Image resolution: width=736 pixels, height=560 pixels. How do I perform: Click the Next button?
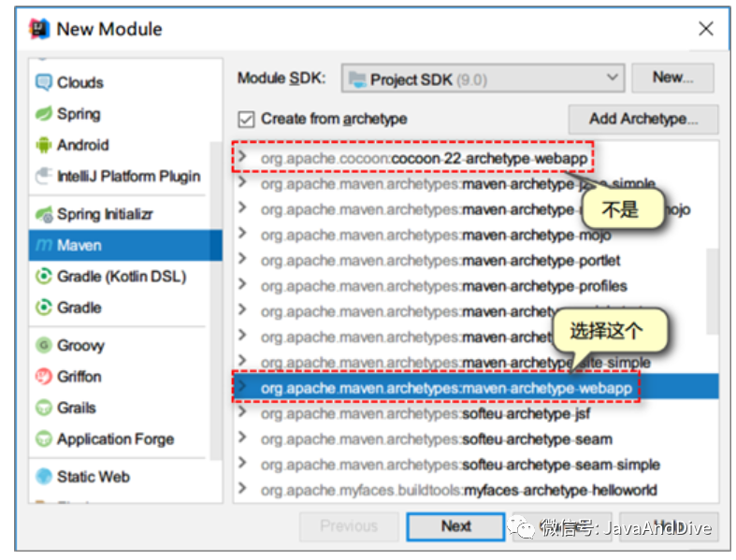pyautogui.click(x=455, y=526)
